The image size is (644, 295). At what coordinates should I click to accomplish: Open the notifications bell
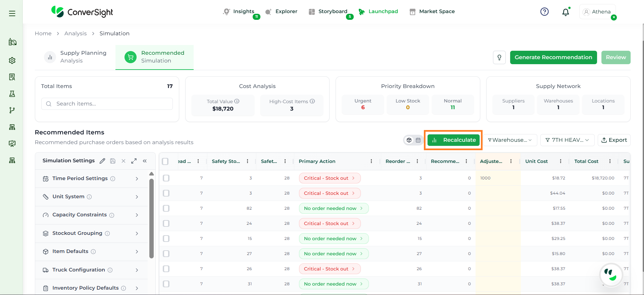pos(565,12)
